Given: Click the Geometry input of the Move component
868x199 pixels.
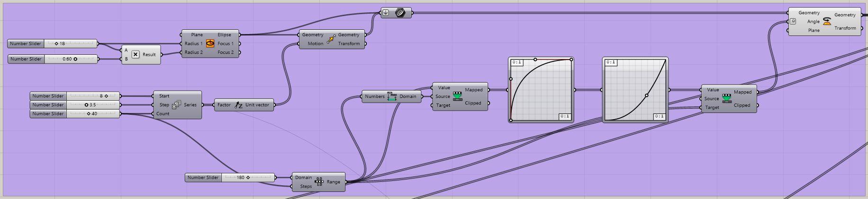Looking at the screenshot, I should tap(313, 35).
